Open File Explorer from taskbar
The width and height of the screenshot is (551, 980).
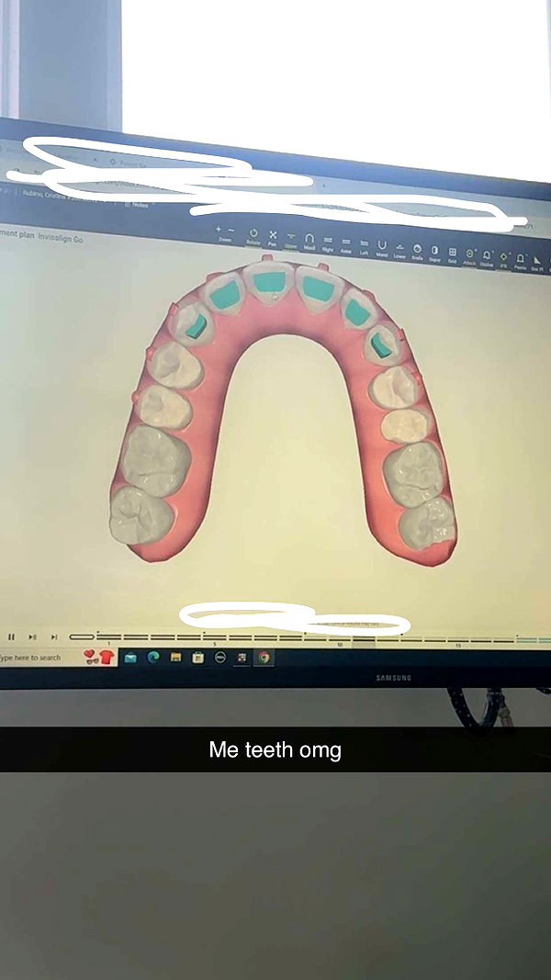click(x=176, y=658)
